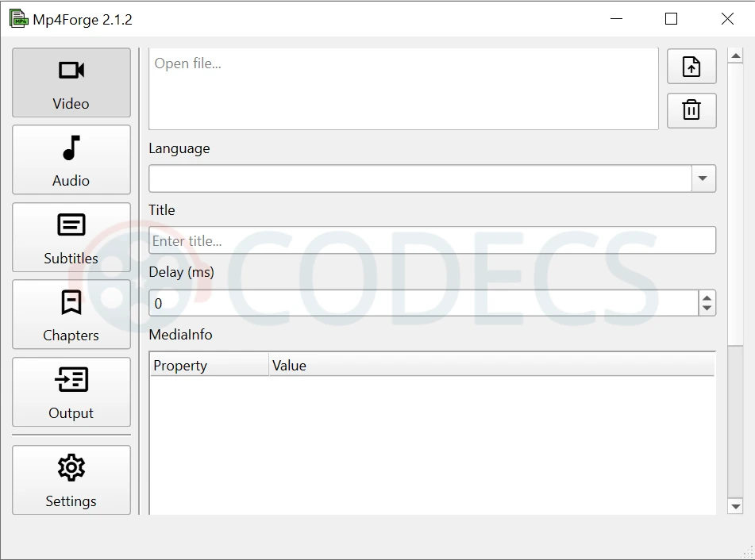Increase Delay value with up arrow
Image resolution: width=755 pixels, height=560 pixels.
coord(707,297)
